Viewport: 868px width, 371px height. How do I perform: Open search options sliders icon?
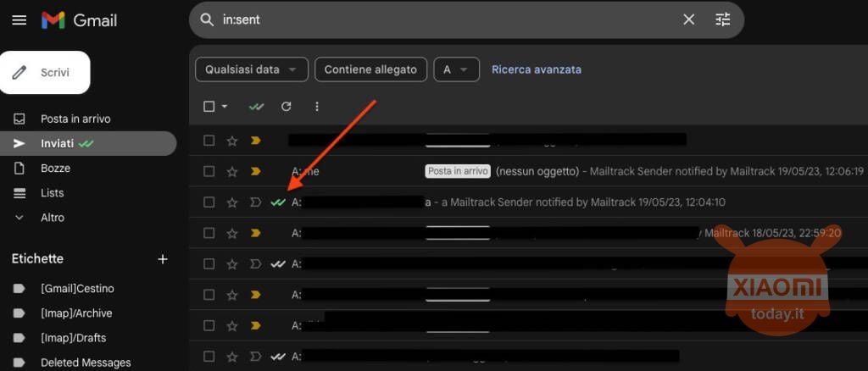[723, 19]
